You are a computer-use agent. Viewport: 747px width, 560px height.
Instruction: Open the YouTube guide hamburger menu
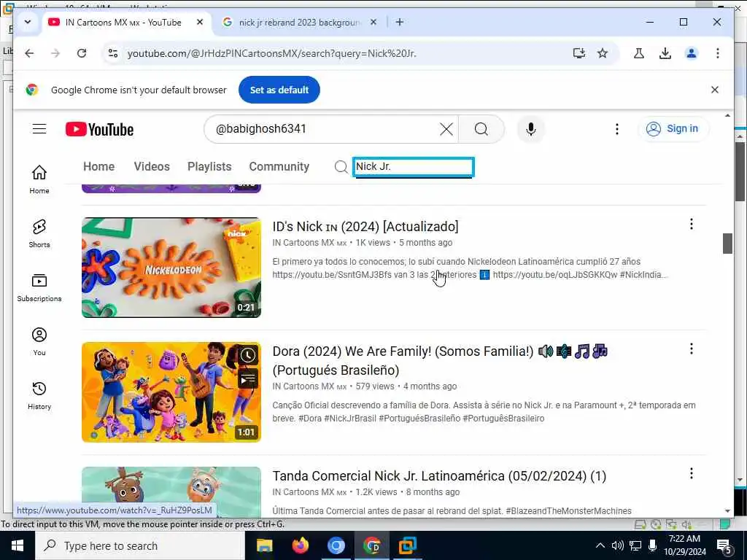39,129
